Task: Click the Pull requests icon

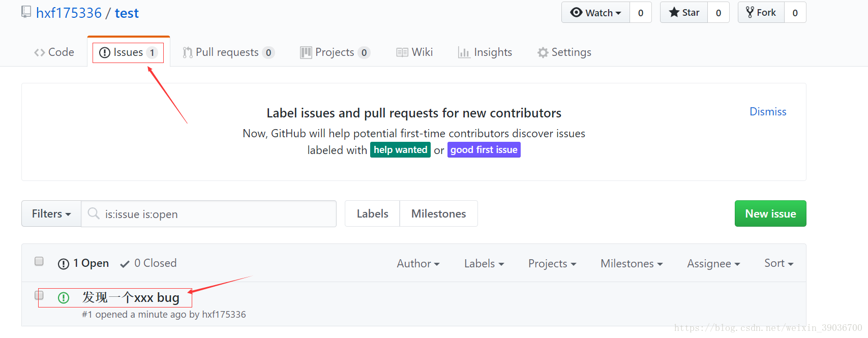Action: pos(188,52)
